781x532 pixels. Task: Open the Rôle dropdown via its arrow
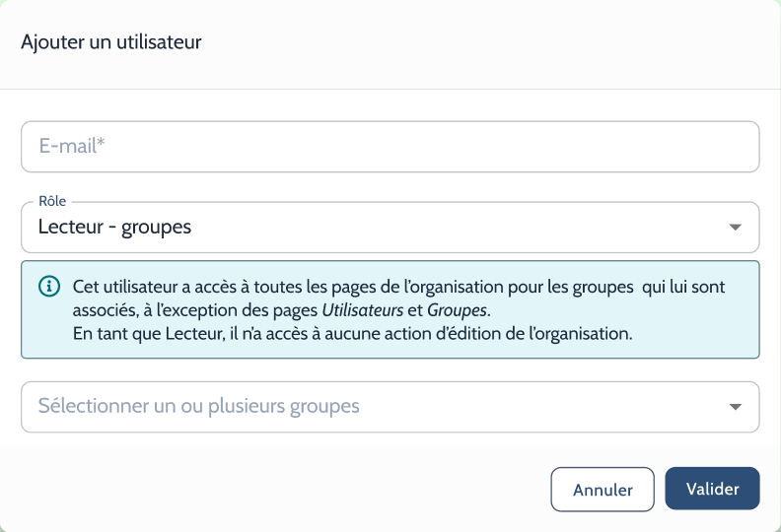click(x=736, y=228)
